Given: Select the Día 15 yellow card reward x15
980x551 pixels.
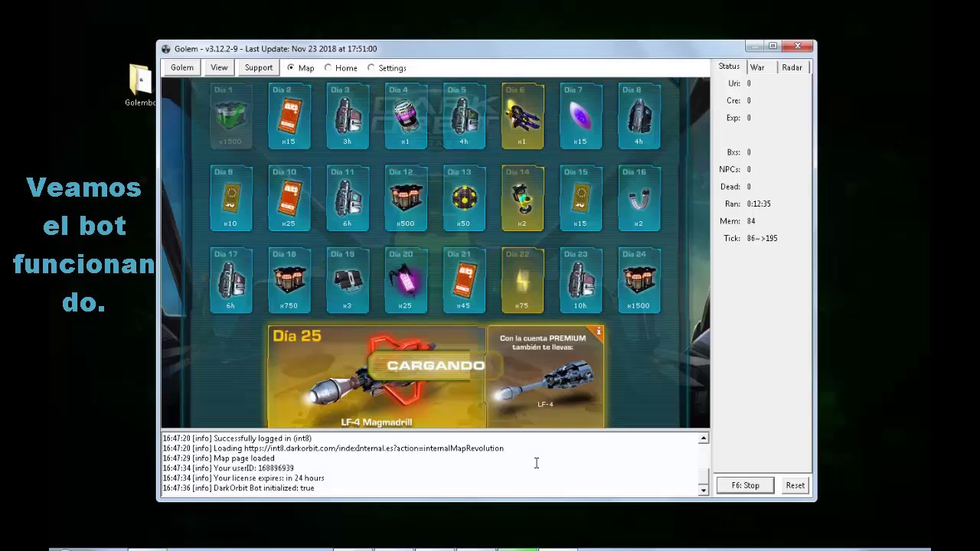Looking at the screenshot, I should (580, 198).
